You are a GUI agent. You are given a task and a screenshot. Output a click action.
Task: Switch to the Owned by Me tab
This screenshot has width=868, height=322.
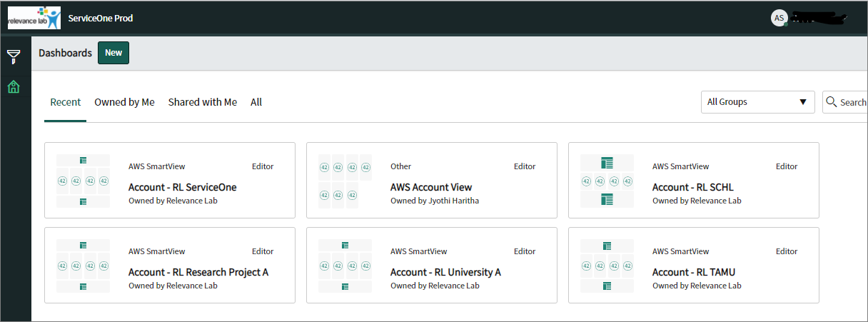(124, 102)
